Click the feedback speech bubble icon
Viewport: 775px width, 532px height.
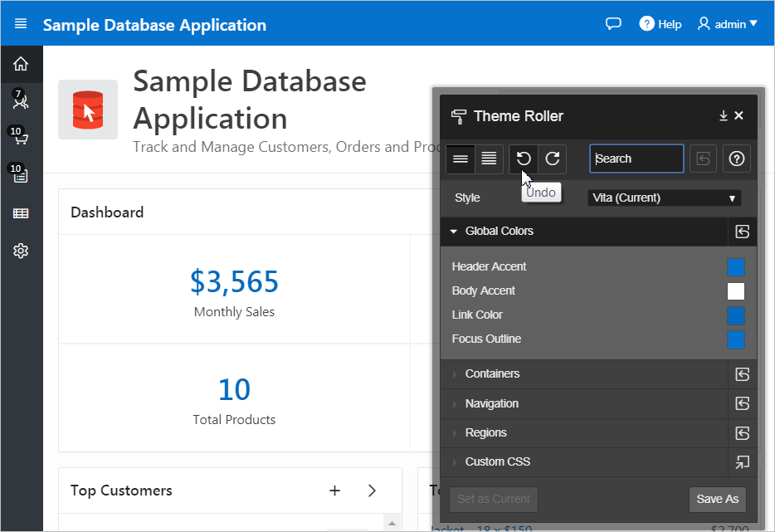[x=613, y=24]
